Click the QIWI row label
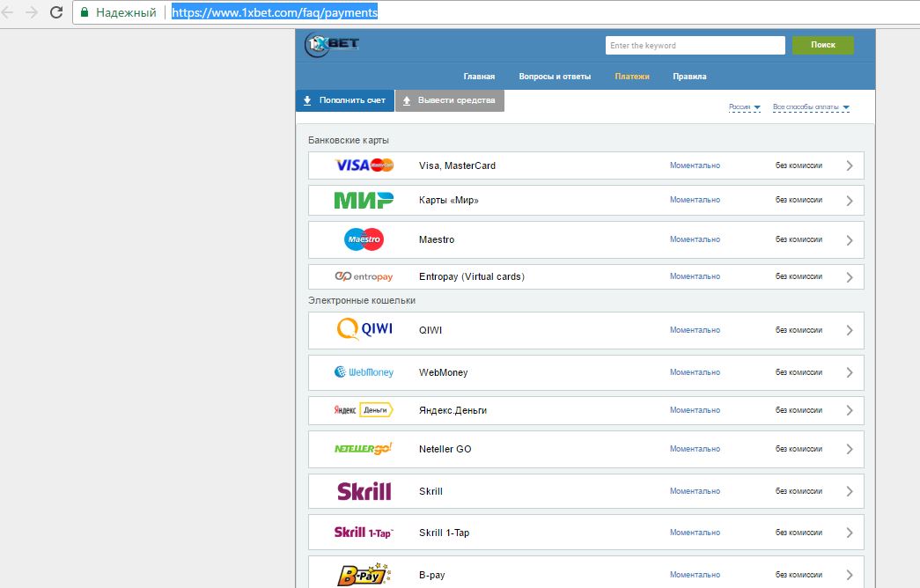This screenshot has height=588, width=920. (x=431, y=330)
